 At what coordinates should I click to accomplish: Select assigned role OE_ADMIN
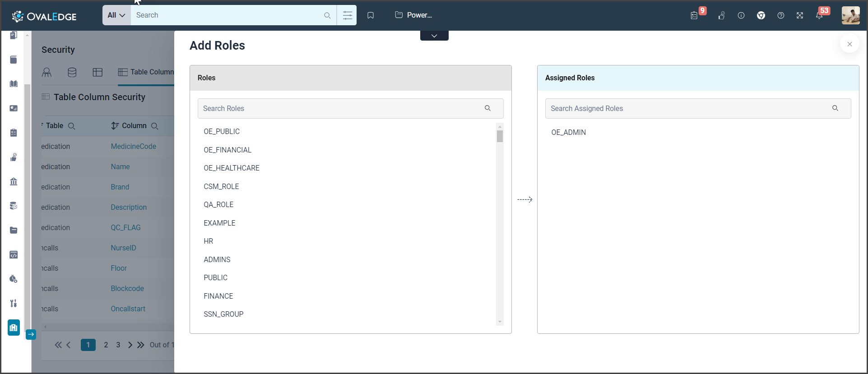(x=569, y=132)
